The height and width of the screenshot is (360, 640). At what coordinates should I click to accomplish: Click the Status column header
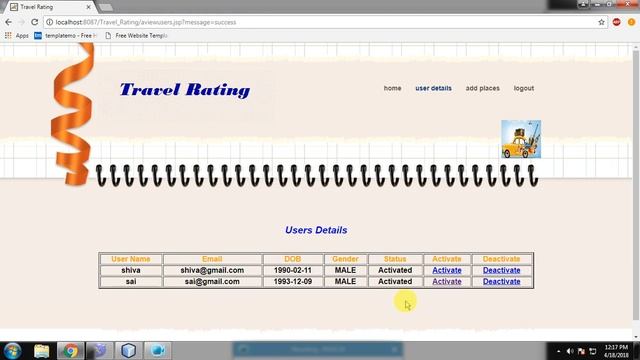(x=395, y=259)
